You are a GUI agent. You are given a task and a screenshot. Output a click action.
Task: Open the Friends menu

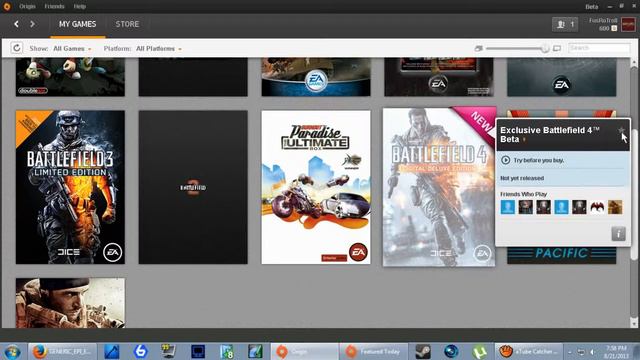[x=54, y=7]
